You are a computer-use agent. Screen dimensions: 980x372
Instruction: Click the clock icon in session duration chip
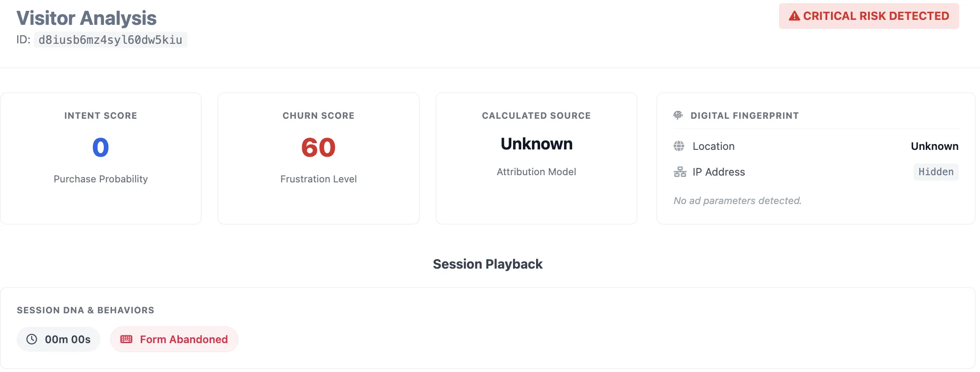point(32,339)
